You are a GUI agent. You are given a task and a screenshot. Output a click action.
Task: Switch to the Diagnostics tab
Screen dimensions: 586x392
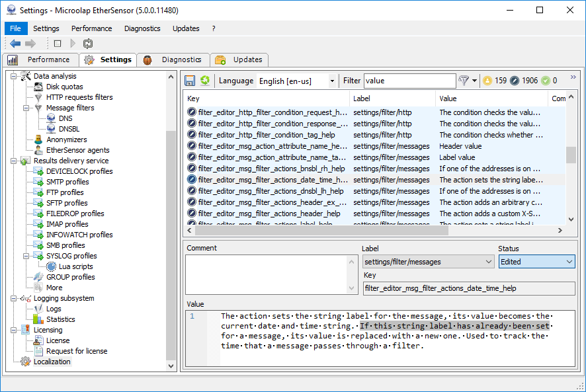pos(173,59)
